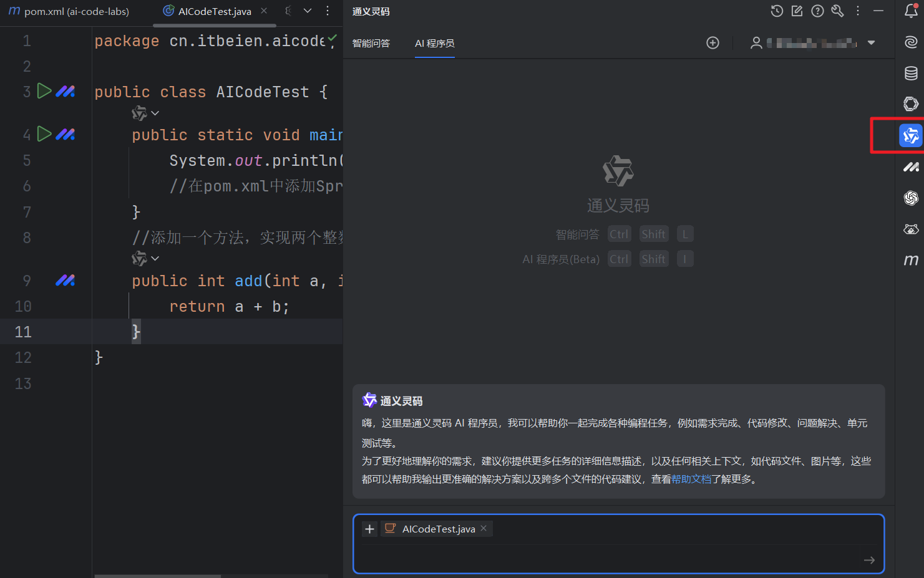Click the new chat compose icon
Image resolution: width=924 pixels, height=578 pixels.
[797, 11]
